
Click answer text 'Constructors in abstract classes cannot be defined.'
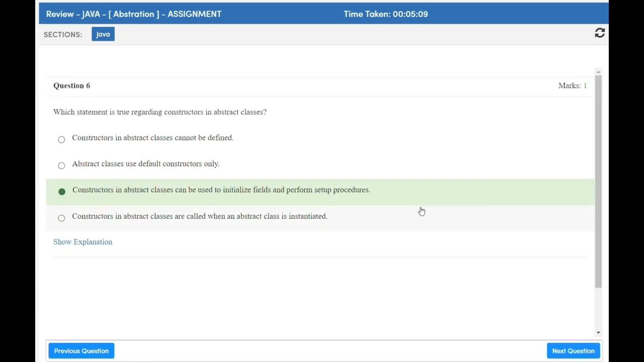click(x=153, y=138)
